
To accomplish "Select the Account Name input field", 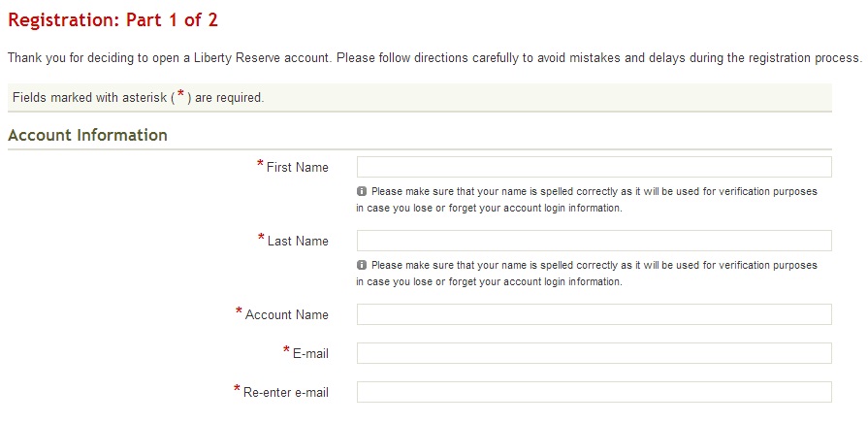I will [594, 314].
